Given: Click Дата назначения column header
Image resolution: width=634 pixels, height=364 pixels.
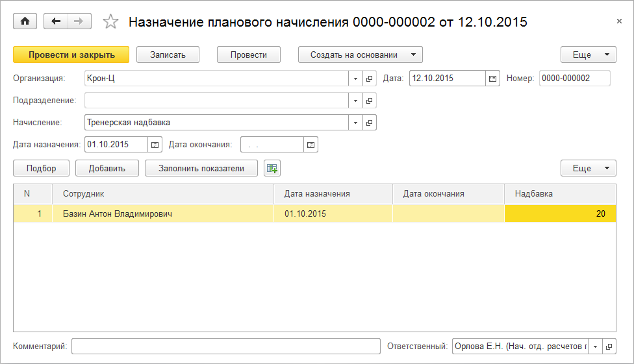Looking at the screenshot, I should tap(333, 193).
